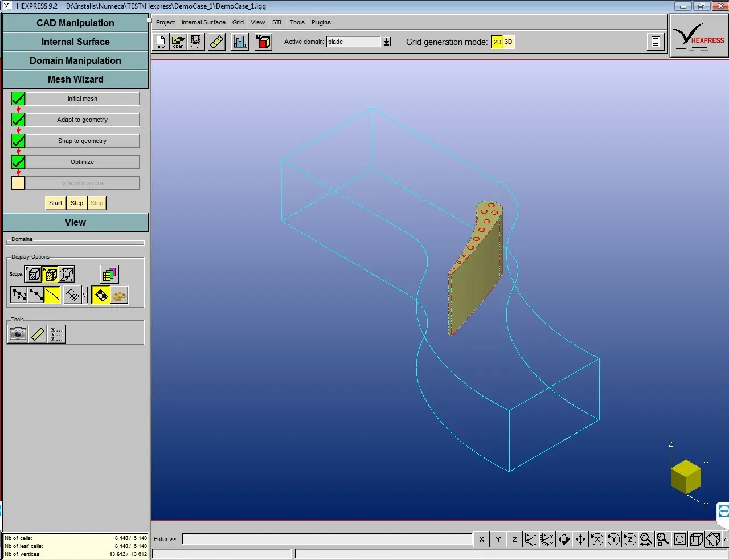Toggle the Snap to geometry checkbox

coord(18,141)
